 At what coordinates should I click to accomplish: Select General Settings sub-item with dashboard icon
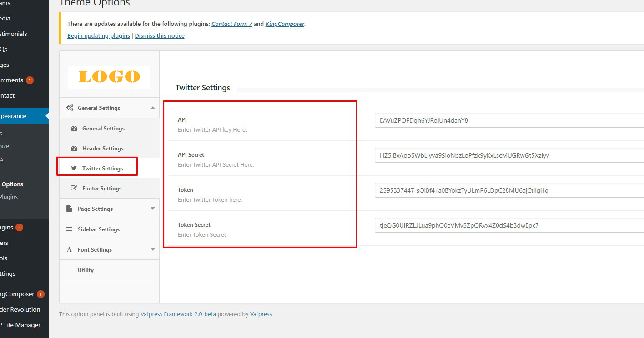(x=103, y=129)
